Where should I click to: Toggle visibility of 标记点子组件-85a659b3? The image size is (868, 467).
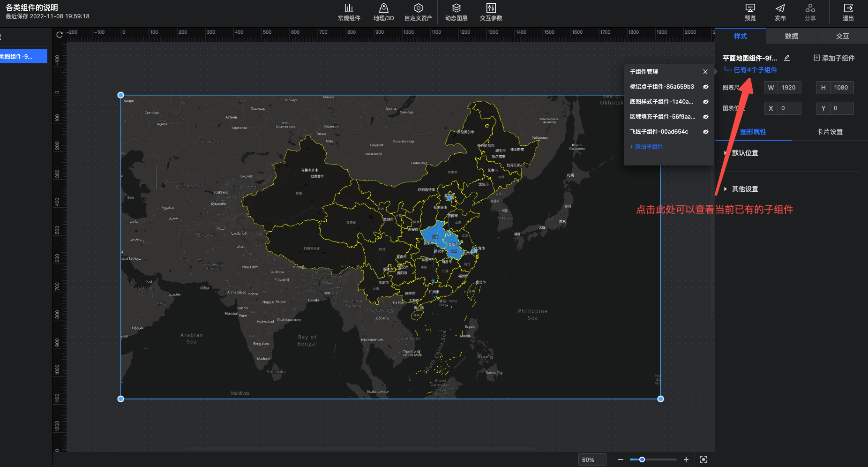click(705, 87)
